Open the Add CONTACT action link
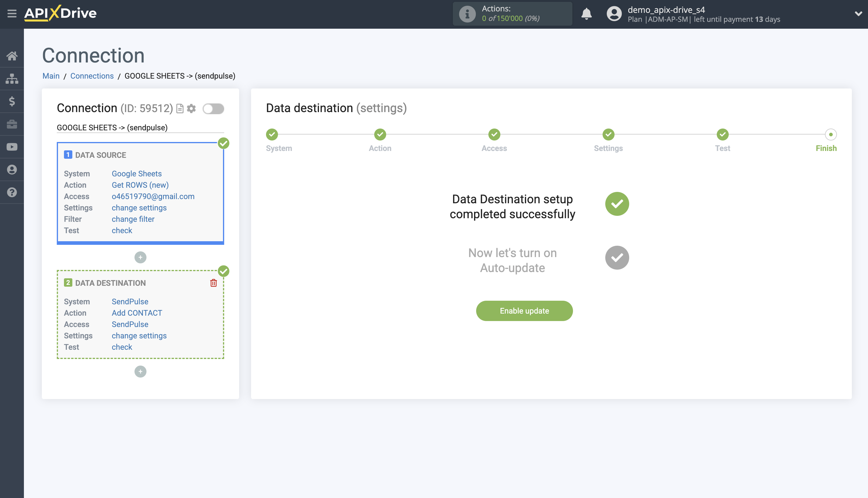Image resolution: width=868 pixels, height=498 pixels. pyautogui.click(x=137, y=313)
